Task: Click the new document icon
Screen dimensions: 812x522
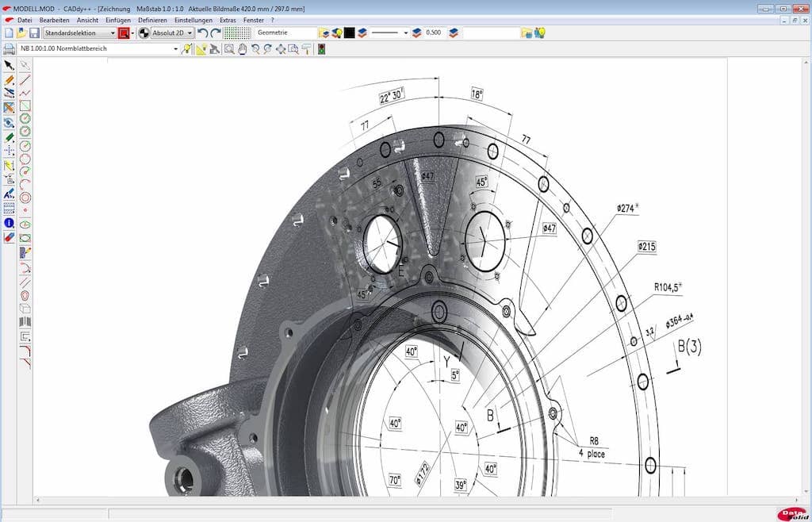Action: tap(9, 33)
